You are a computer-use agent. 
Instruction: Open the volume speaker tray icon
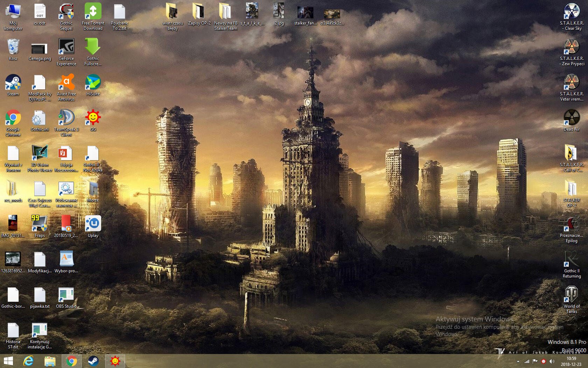point(552,361)
